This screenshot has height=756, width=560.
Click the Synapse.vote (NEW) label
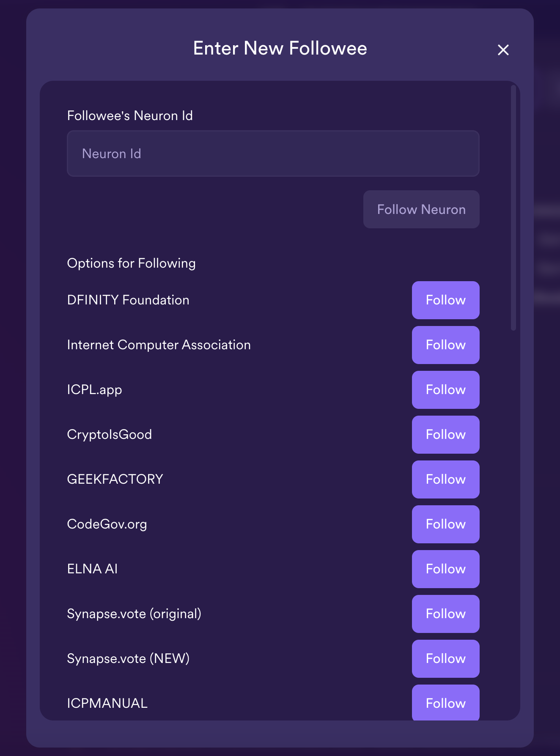click(128, 659)
